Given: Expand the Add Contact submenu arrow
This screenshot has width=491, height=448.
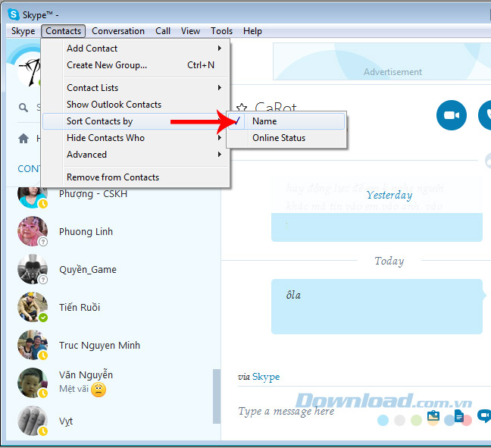Looking at the screenshot, I should click(220, 49).
